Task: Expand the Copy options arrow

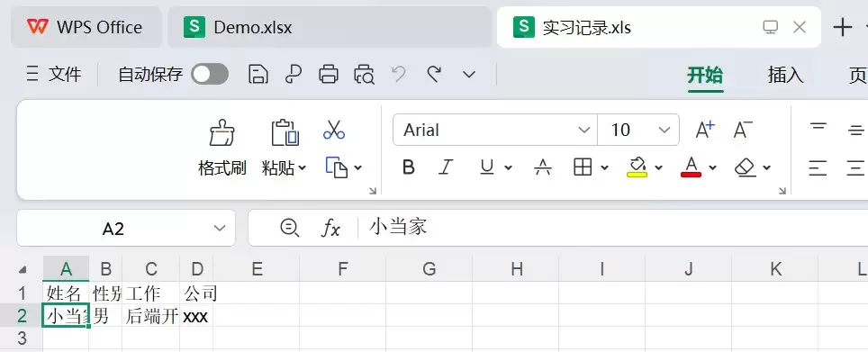Action: [358, 167]
